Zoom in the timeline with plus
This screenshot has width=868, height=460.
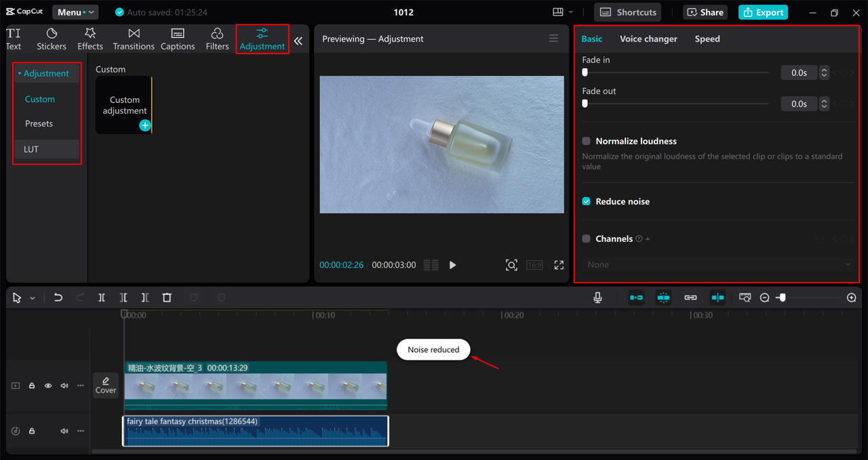pos(852,297)
